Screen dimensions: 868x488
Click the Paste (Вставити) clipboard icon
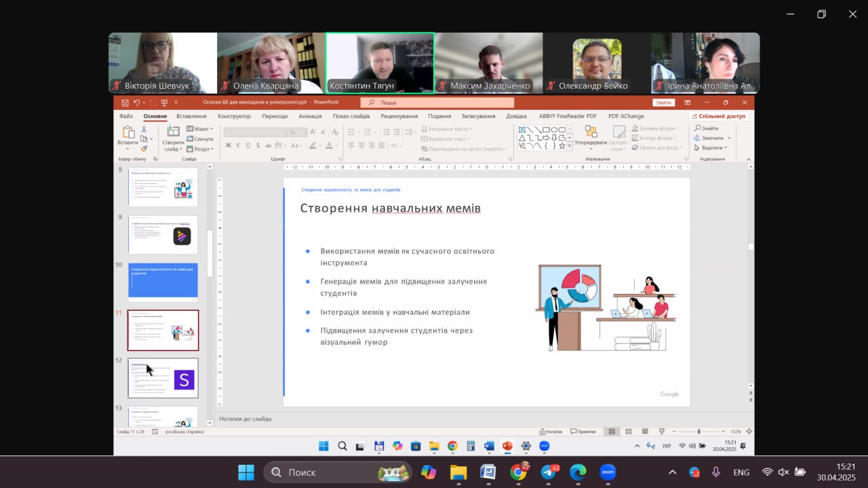pyautogui.click(x=127, y=133)
